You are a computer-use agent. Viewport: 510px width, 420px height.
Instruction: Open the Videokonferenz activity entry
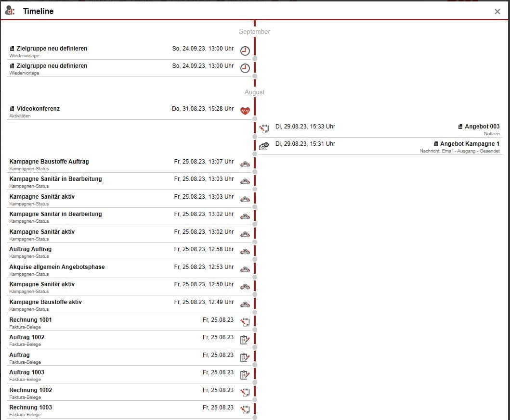click(38, 109)
